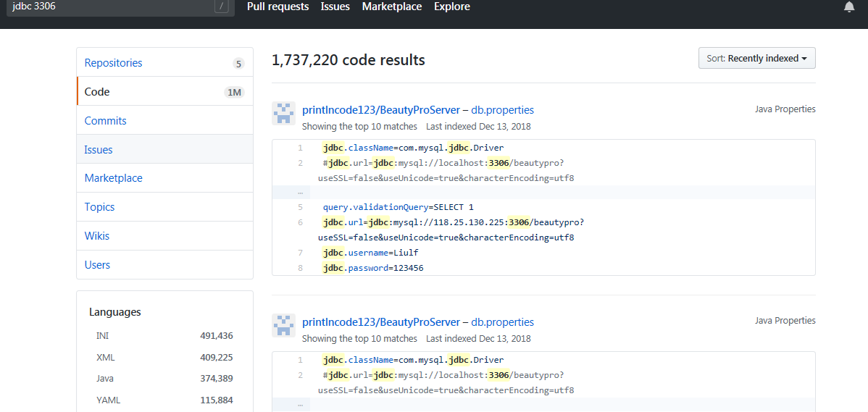Click the 1,737,220 code results heading
868x412 pixels.
[349, 59]
